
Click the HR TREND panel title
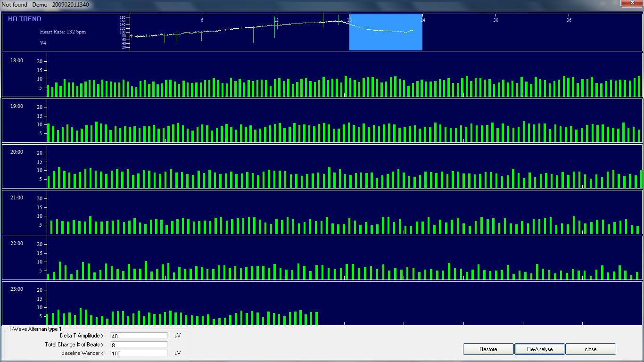tap(23, 19)
